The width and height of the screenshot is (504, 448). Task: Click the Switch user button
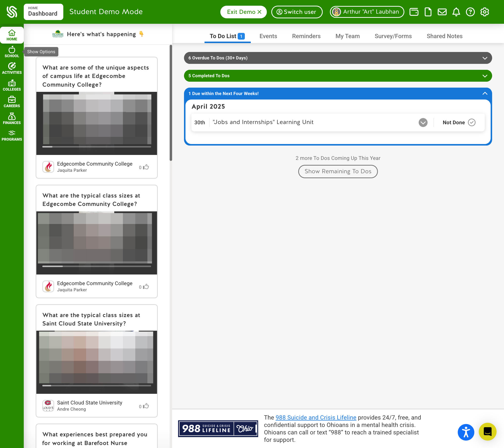click(x=297, y=12)
